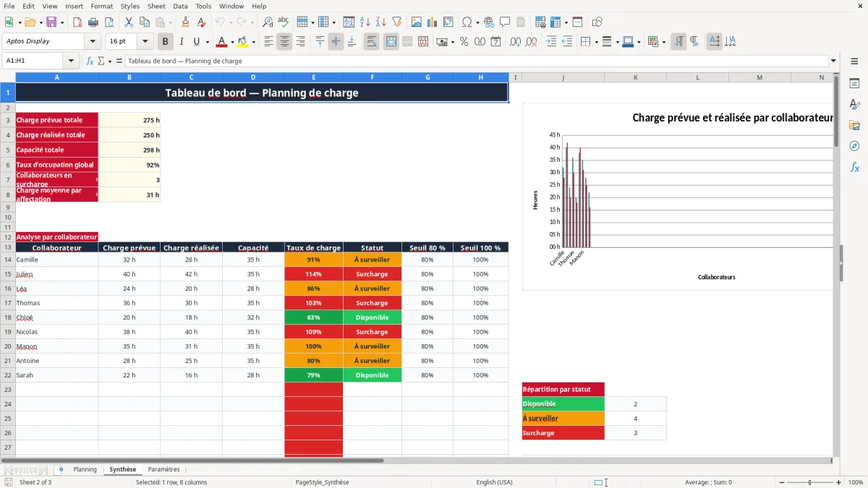Screen dimensions: 868x488
Task: Insert special character omega icon
Action: (x=467, y=22)
